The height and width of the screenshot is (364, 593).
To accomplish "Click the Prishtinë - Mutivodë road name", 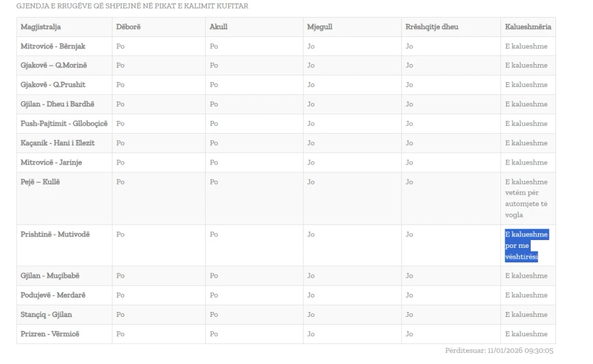I will click(54, 235).
